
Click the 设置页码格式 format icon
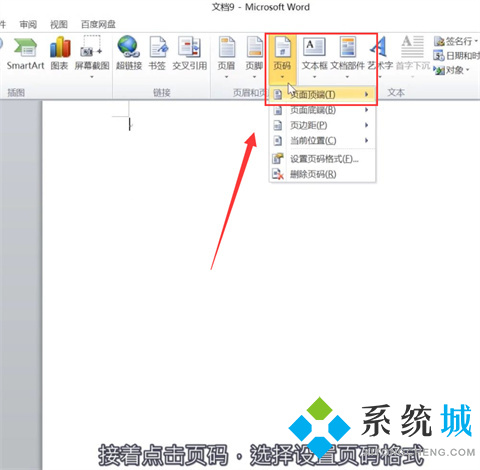[x=278, y=159]
